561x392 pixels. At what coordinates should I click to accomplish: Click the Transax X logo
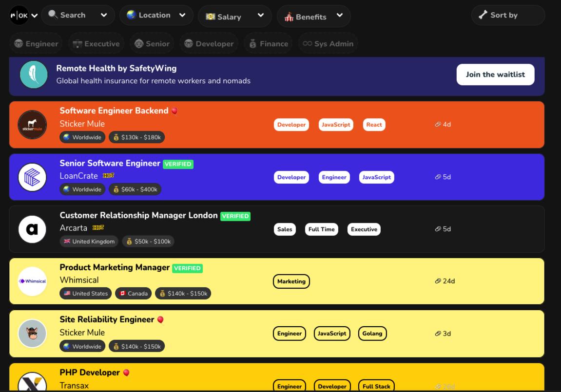(32, 382)
